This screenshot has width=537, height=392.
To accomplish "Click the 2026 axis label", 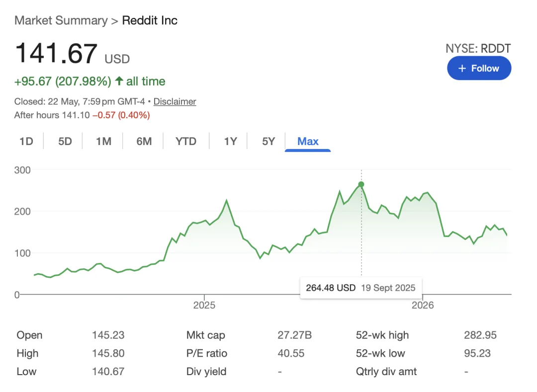I will tap(423, 305).
